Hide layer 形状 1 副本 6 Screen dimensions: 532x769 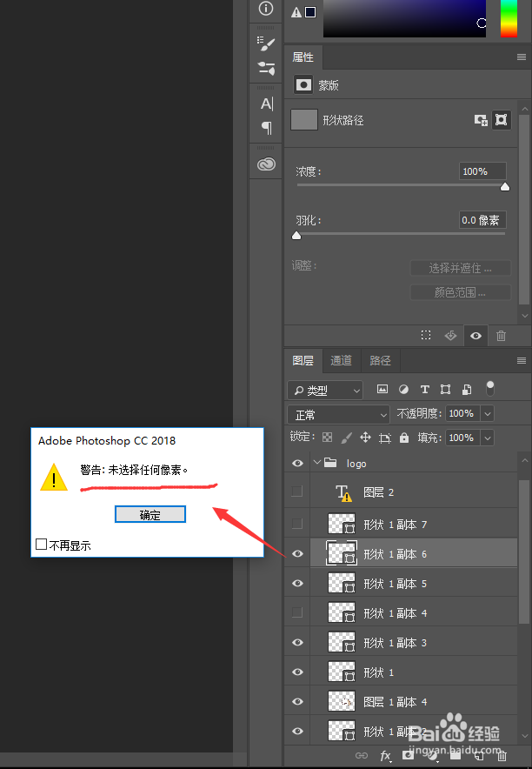297,554
